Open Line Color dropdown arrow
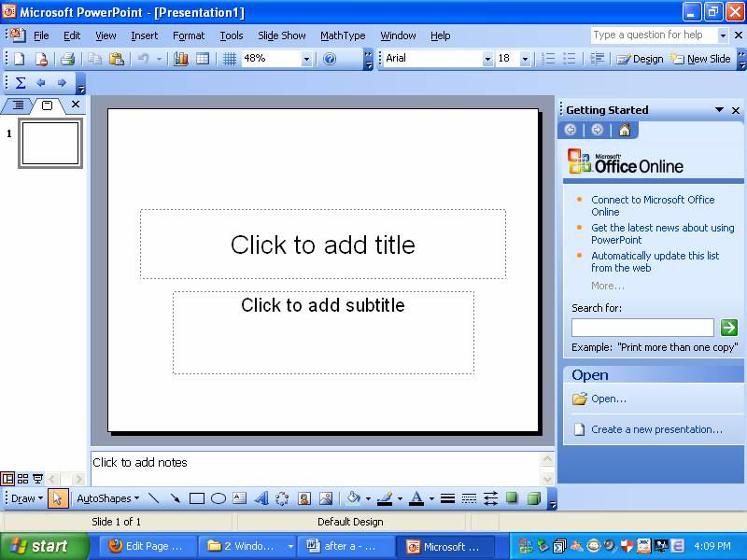747x560 pixels. pos(400,498)
